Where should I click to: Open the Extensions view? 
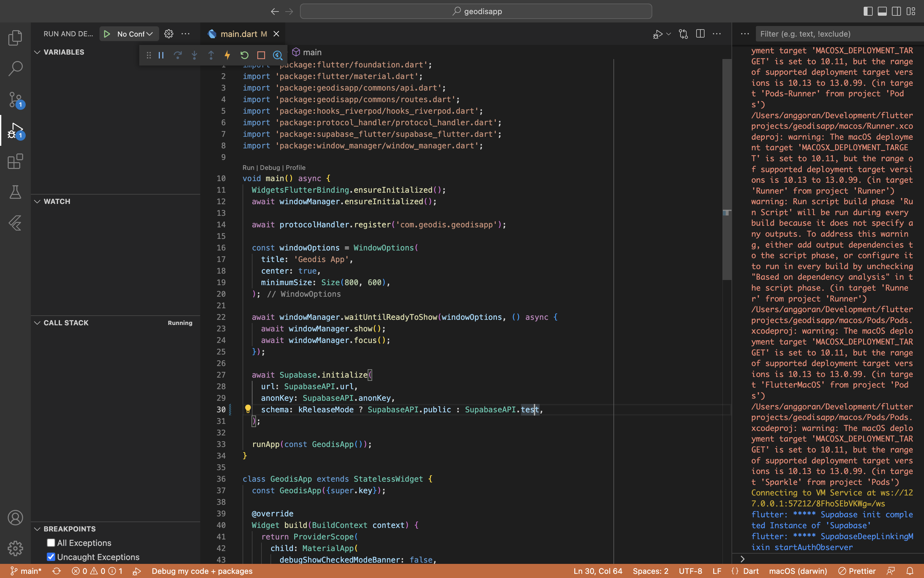pos(15,161)
